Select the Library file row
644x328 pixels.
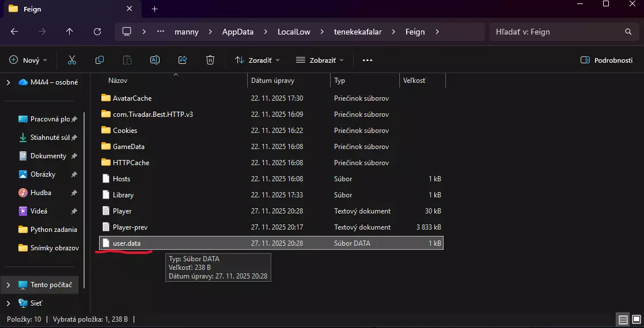pyautogui.click(x=271, y=195)
